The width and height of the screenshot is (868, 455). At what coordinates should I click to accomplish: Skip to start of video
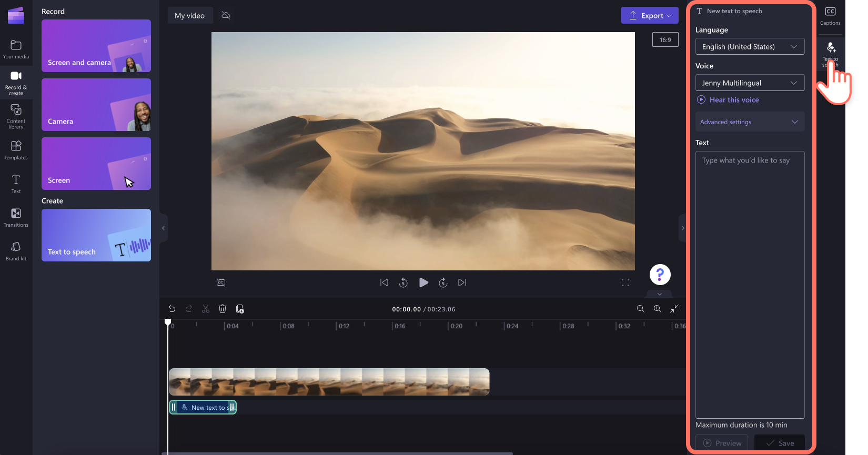click(x=384, y=282)
